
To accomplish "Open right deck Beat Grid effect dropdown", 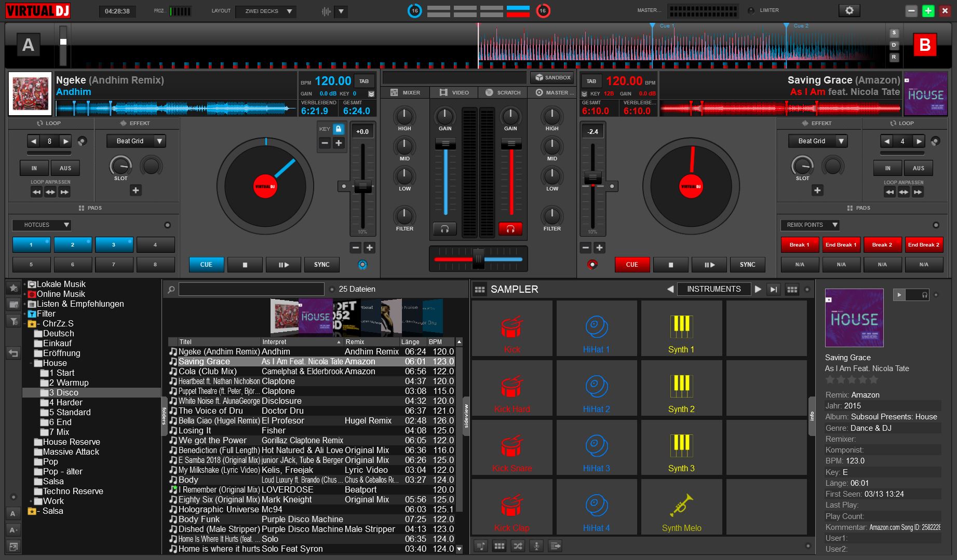I will (818, 141).
